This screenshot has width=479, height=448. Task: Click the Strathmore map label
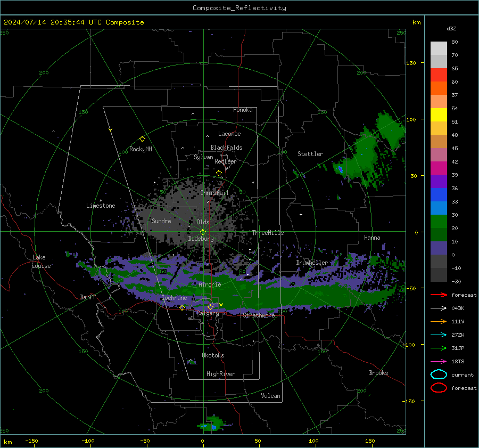[x=259, y=315]
